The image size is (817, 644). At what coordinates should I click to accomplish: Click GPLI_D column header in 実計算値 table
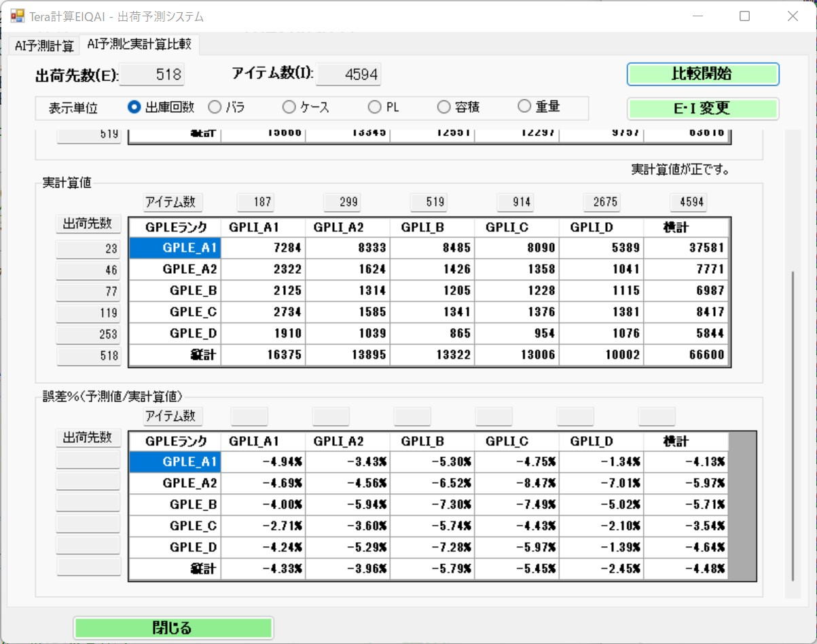point(601,228)
